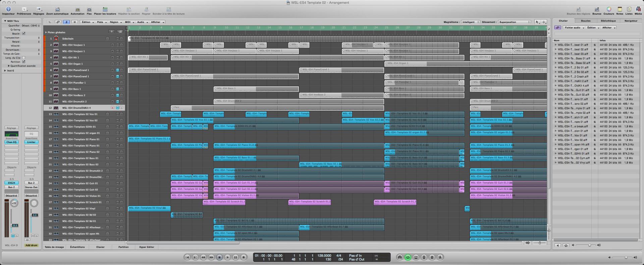644x265 pixels.
Task: Toggle record enable on DrumsOldKit 4 track
Action: tap(112, 108)
